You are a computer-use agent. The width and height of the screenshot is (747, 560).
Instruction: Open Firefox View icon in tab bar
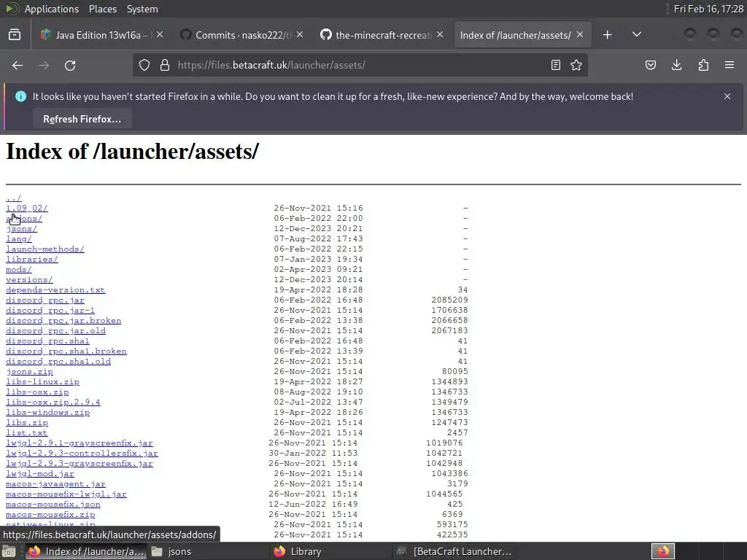(15, 35)
